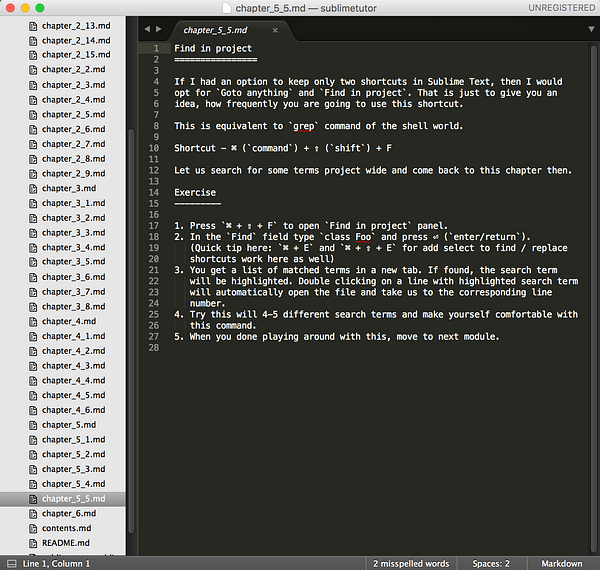Click the file icon beside contents.md
Viewport: 600px width, 570px height.
click(33, 529)
